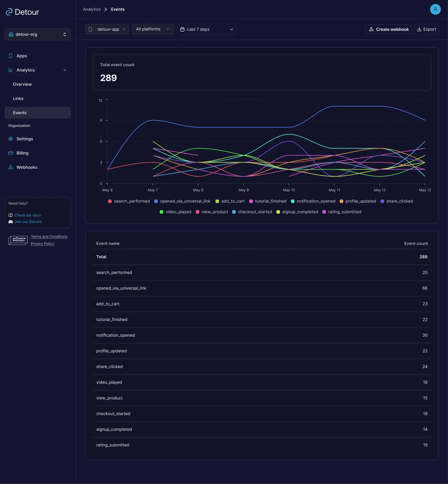Screen dimensions: 448x484
Task: Click the Analytics bar chart icon
Action: (x=11, y=70)
